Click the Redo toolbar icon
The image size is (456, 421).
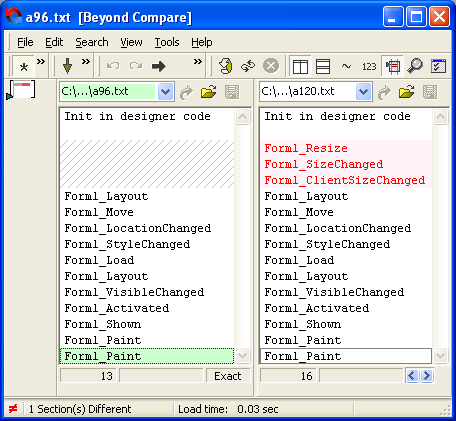(x=136, y=66)
